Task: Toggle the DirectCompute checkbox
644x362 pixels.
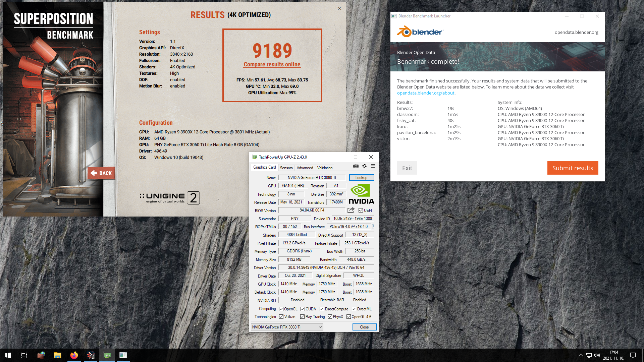Action: tap(322, 309)
